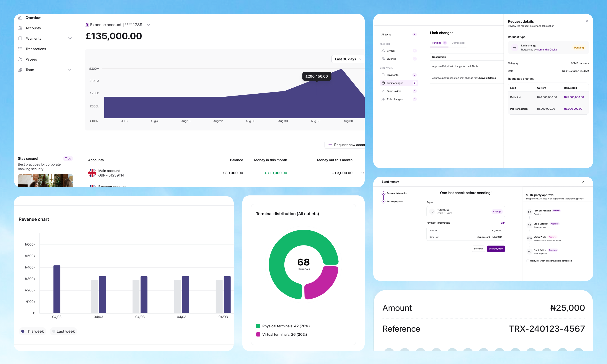The height and width of the screenshot is (364, 607).
Task: Close the Request details panel
Action: tap(587, 21)
